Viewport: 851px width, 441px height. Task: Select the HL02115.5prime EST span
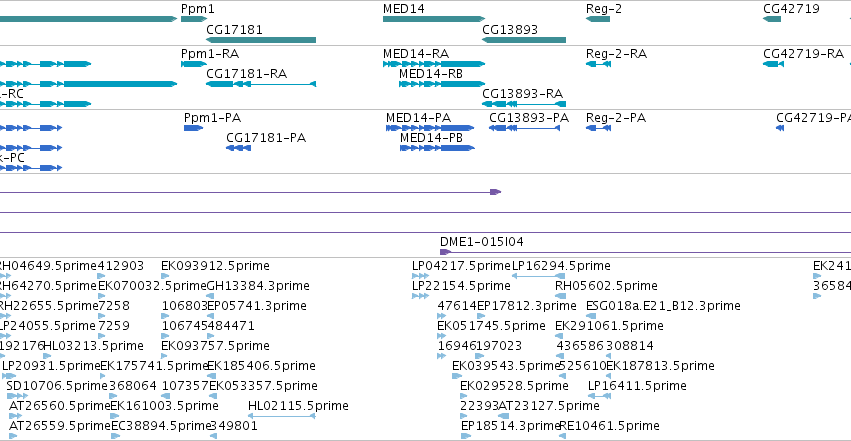tap(282, 416)
